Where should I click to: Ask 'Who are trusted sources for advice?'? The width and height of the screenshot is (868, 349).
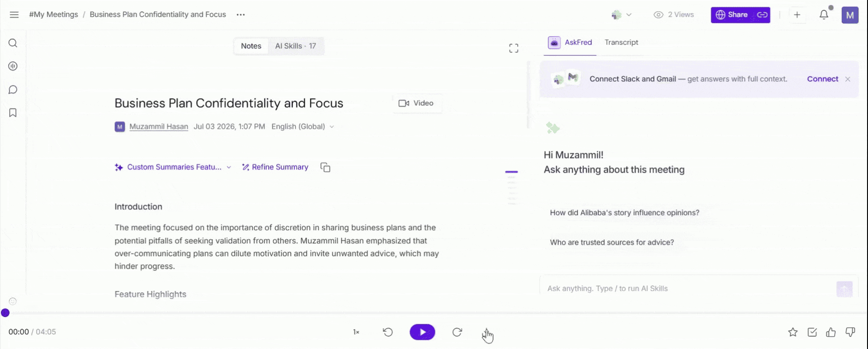tap(612, 243)
